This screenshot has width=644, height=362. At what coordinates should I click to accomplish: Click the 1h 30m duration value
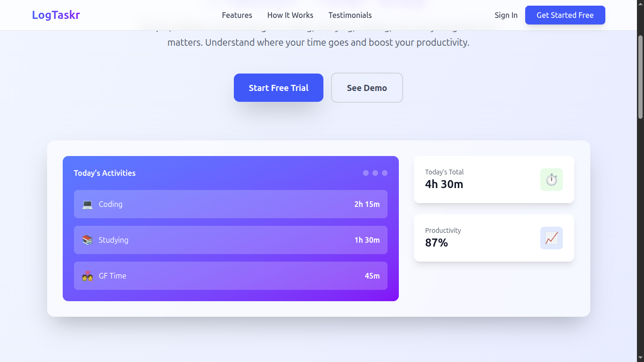point(367,240)
